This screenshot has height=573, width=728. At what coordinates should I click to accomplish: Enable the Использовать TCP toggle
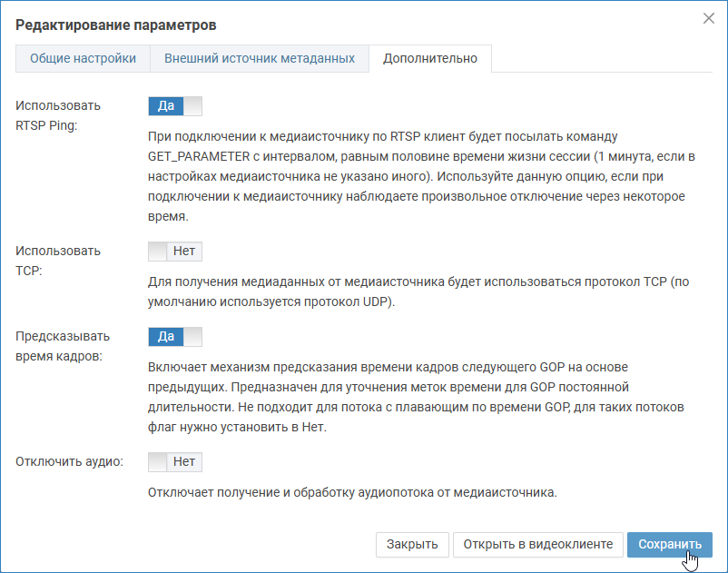[x=175, y=252]
